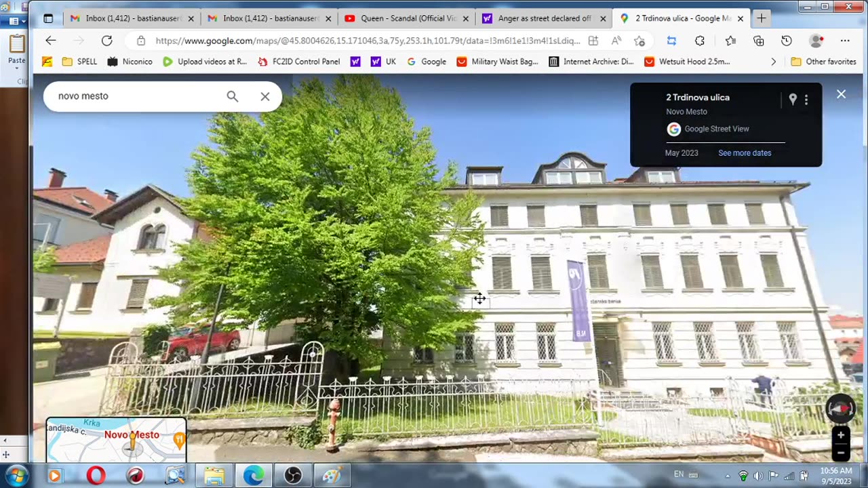The width and height of the screenshot is (868, 488).
Task: Click the browser address bar URL
Action: click(368, 41)
